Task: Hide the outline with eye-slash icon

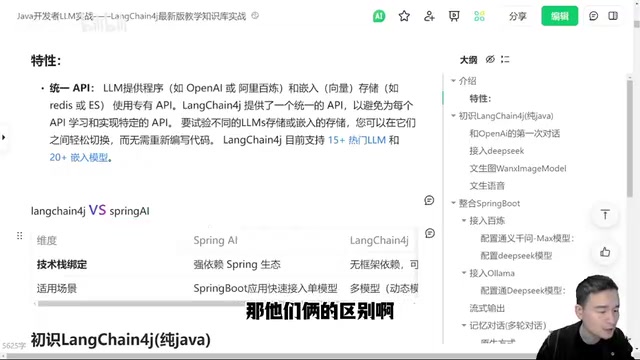Action: coord(490,60)
